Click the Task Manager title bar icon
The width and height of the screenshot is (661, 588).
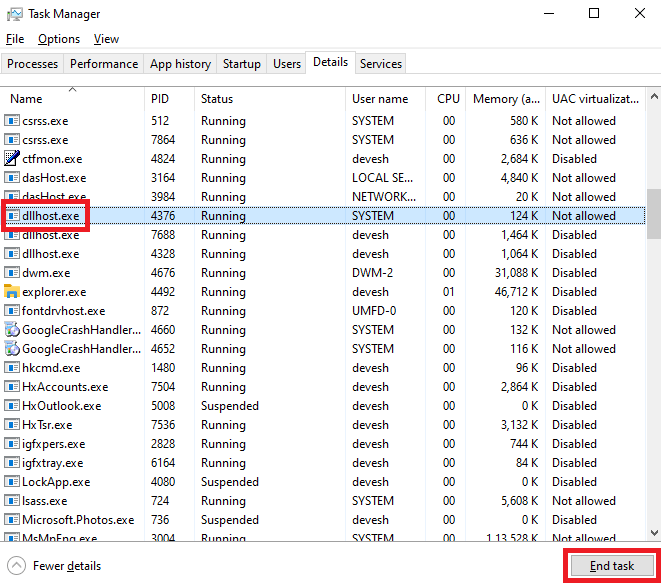tap(14, 14)
